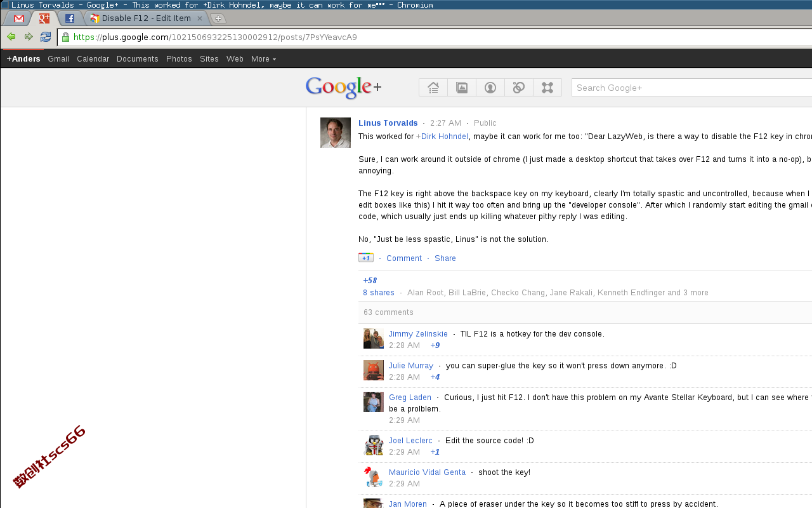Image resolution: width=812 pixels, height=508 pixels.
Task: Click the Public visibility label
Action: click(485, 123)
